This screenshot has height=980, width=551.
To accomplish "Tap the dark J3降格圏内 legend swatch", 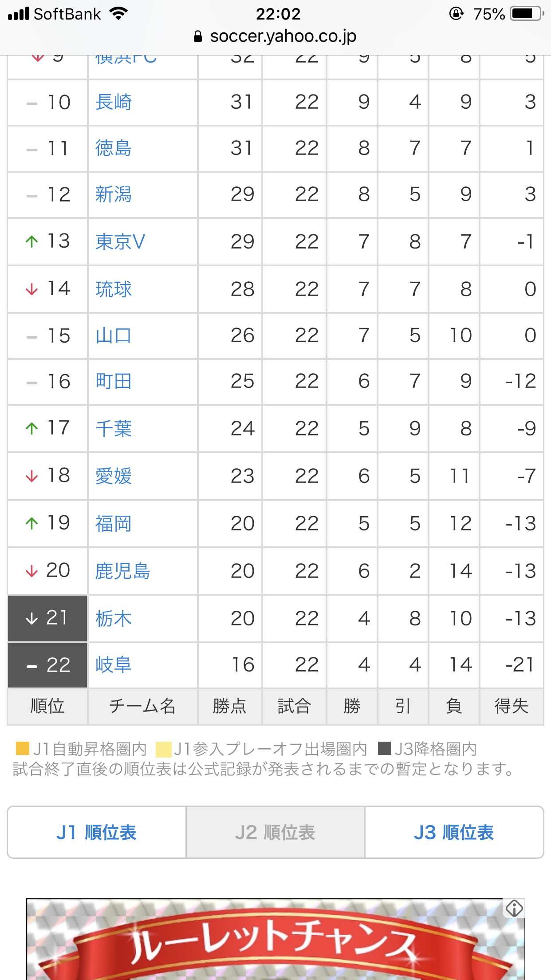I will [x=384, y=748].
